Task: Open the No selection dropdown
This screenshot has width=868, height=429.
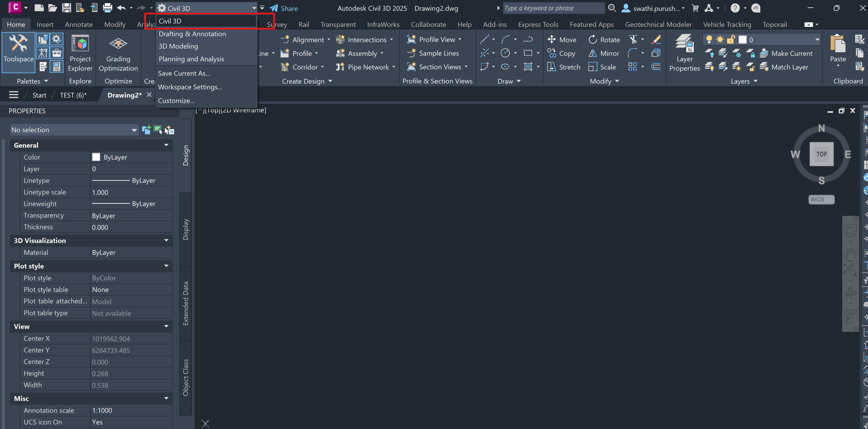Action: coord(134,130)
